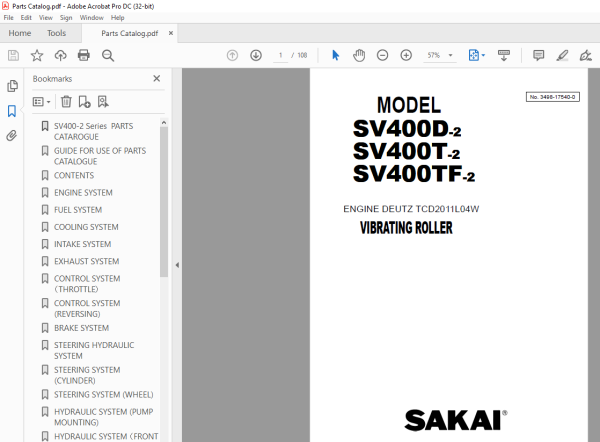Open CONTROL SYSTEM (THROTTLE) bookmark

(87, 284)
